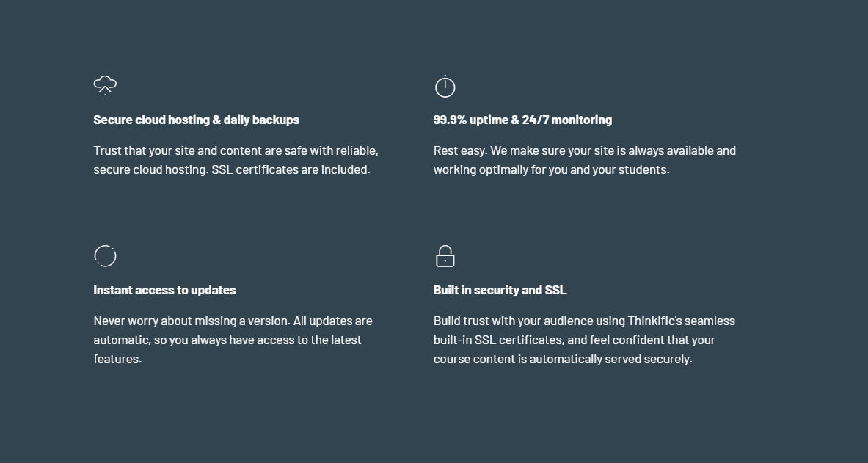Click the paragraph about SSL certificates are included
This screenshot has width=868, height=463.
(x=236, y=160)
